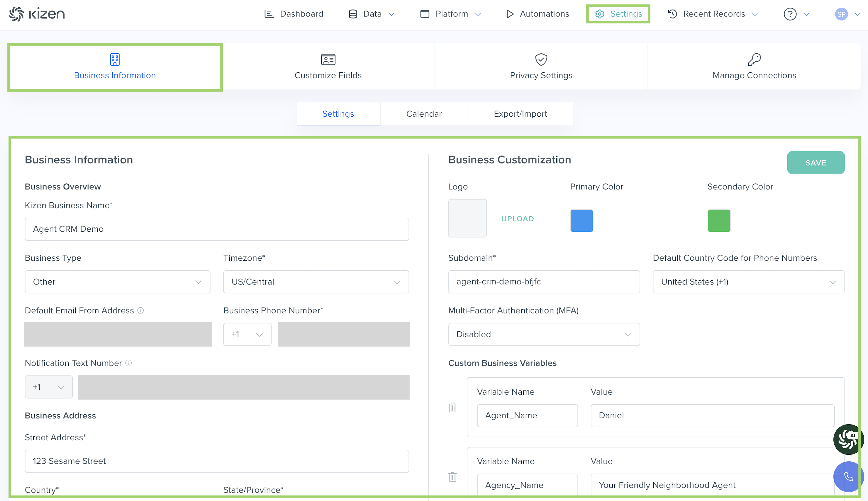Open the Kizen AI assistant bubble

[x=847, y=439]
